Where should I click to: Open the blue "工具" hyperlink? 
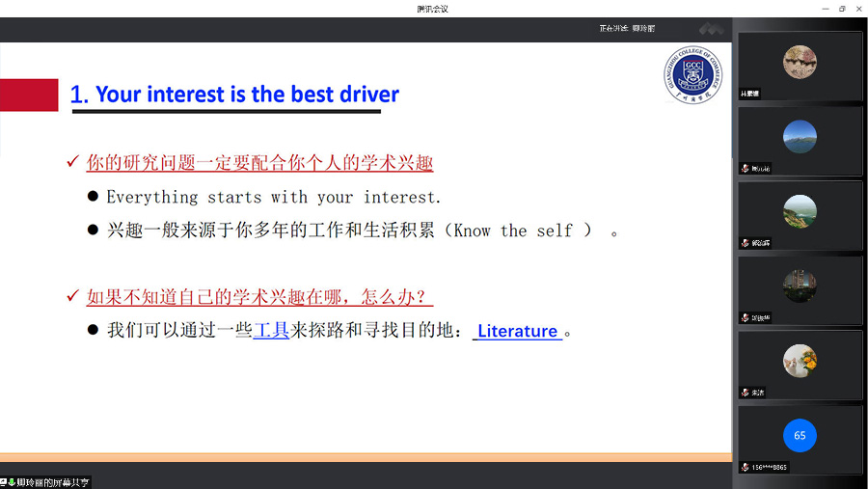tap(271, 330)
